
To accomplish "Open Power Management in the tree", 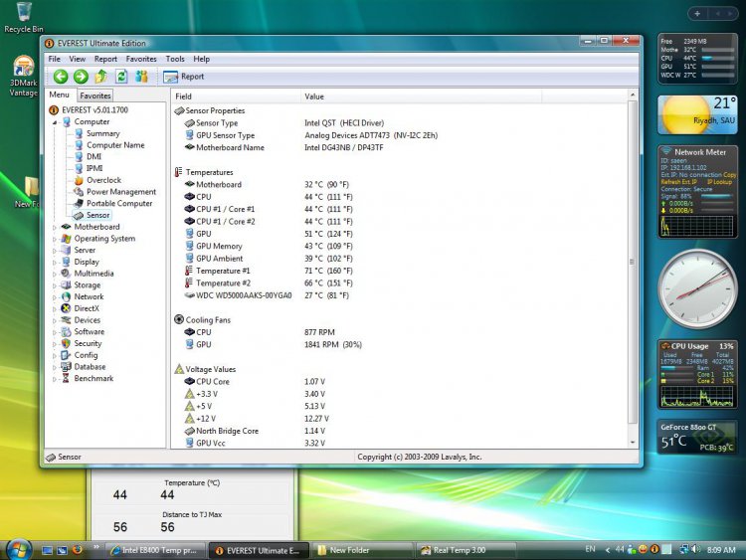I will click(x=121, y=192).
